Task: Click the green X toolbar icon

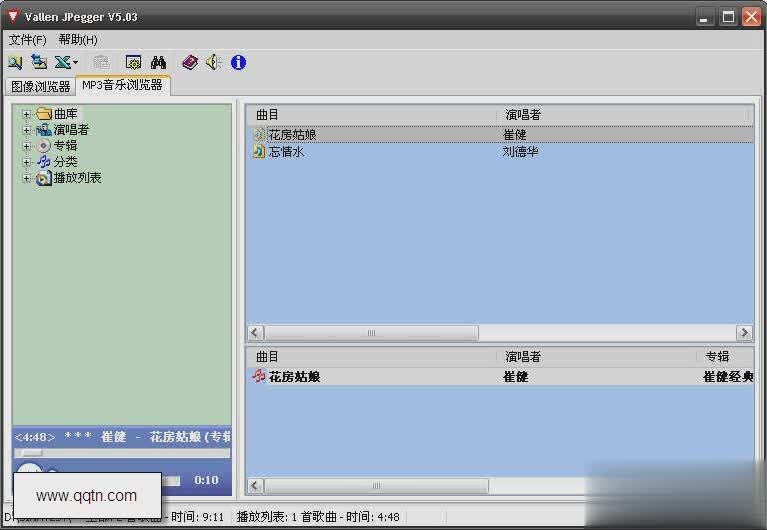Action: pos(62,62)
